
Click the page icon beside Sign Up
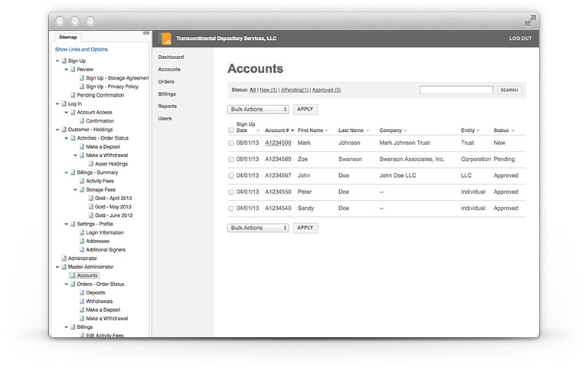64,61
